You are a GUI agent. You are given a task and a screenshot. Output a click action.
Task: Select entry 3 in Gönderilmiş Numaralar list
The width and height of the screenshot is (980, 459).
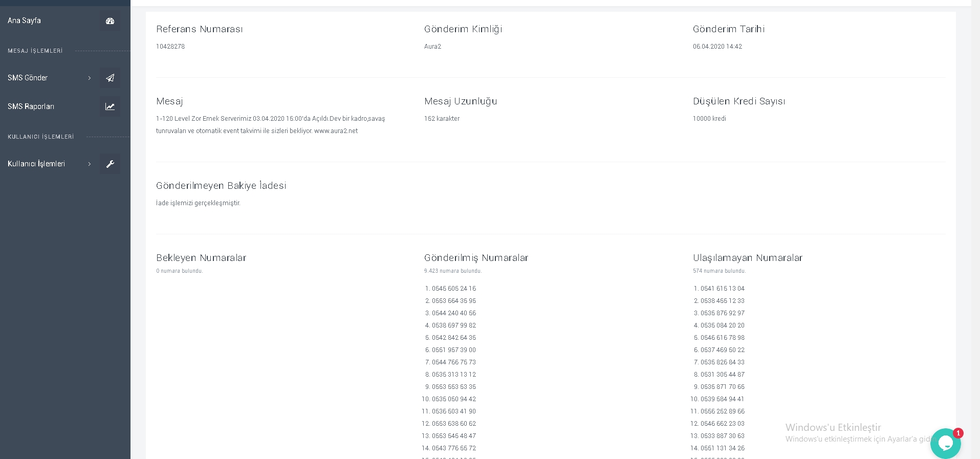tap(454, 313)
